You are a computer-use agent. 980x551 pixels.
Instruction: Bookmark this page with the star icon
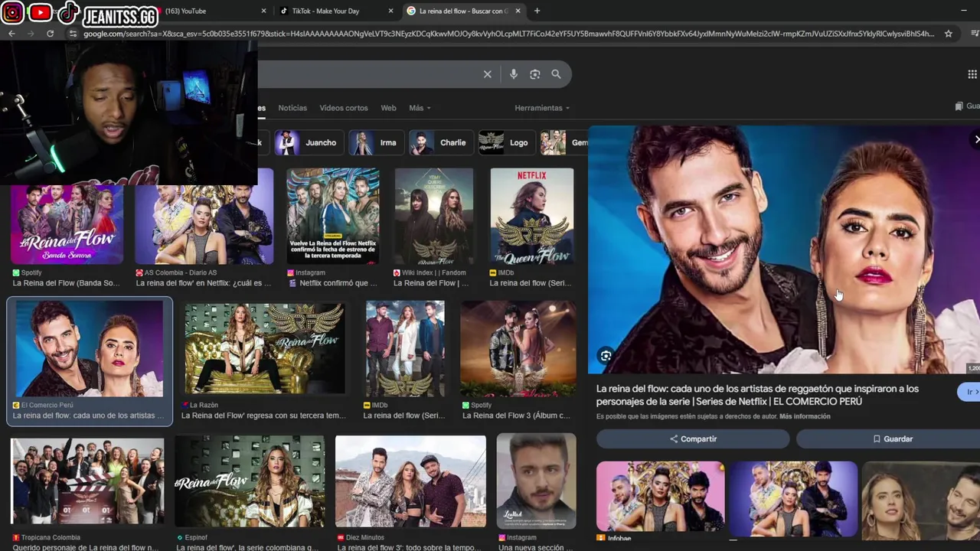948,34
